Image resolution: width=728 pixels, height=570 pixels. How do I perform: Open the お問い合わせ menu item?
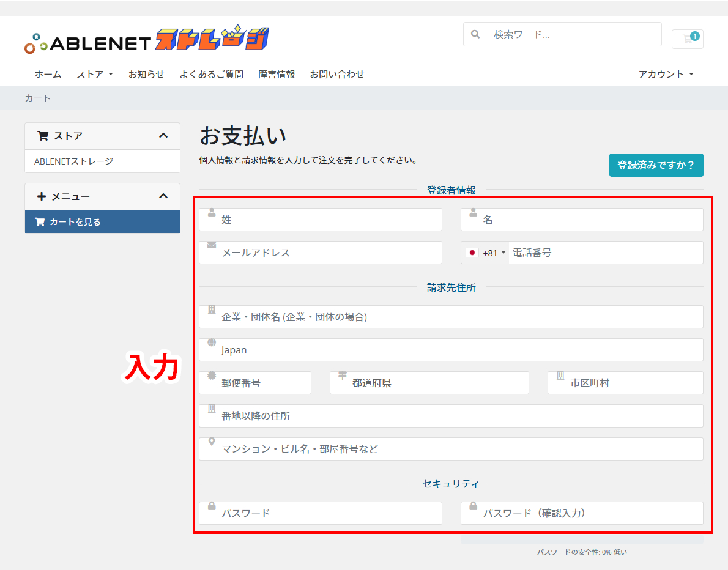337,74
